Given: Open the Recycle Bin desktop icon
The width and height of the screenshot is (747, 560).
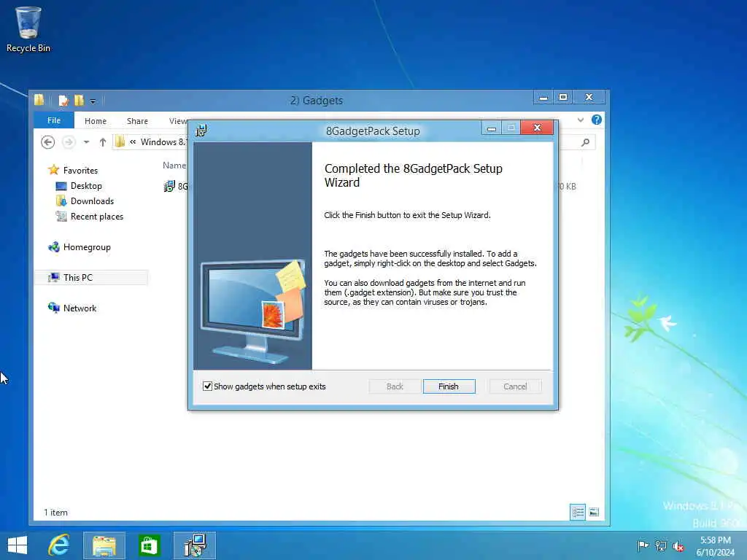Looking at the screenshot, I should [28, 29].
